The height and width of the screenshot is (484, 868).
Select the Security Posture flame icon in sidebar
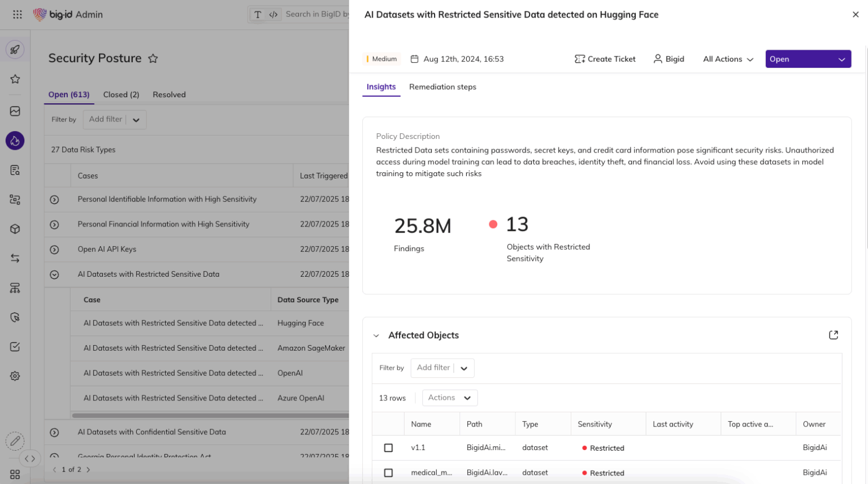tap(15, 141)
